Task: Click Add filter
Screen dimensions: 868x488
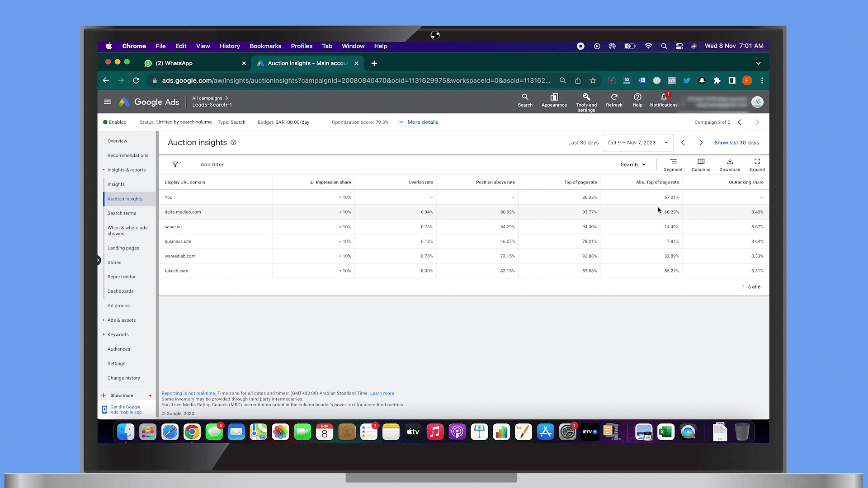Action: pyautogui.click(x=212, y=164)
